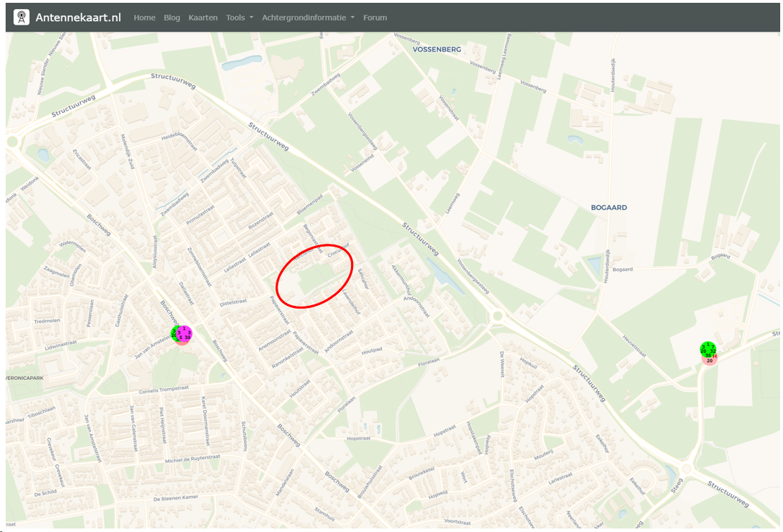Click the Lavendelhof label
This screenshot has height=532, width=783.
coord(351,302)
